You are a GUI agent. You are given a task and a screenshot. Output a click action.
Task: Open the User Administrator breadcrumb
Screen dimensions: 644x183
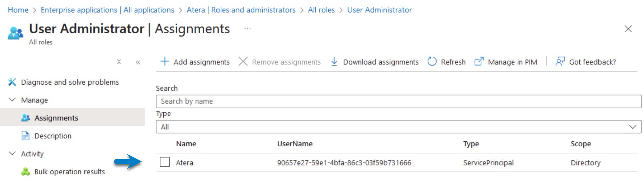point(379,10)
